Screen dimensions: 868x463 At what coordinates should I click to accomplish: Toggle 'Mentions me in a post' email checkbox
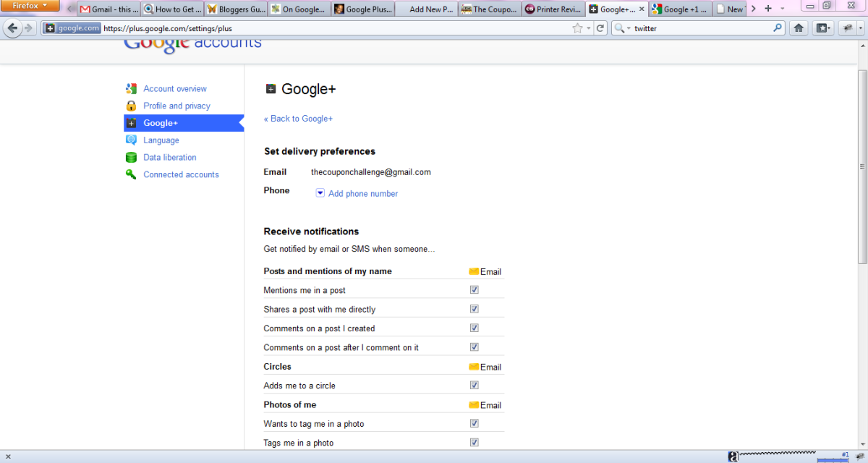[475, 289]
